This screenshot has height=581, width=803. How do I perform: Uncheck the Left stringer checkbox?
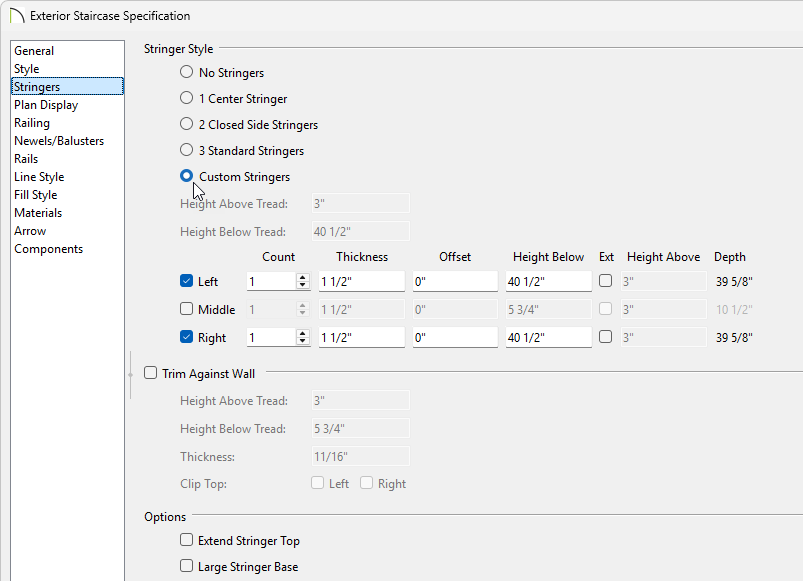point(187,282)
